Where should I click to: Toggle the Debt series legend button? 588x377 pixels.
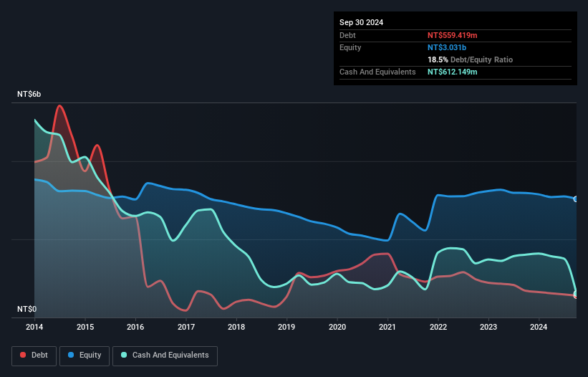point(34,355)
